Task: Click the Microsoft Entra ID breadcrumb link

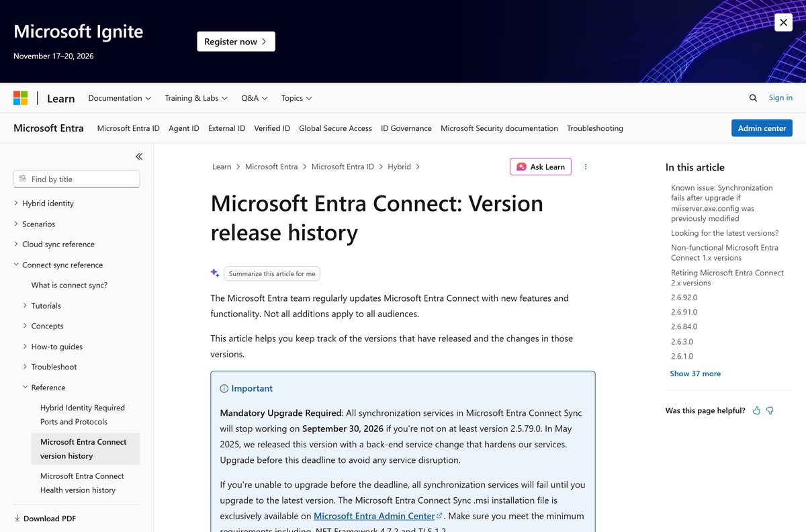Action: click(x=343, y=167)
